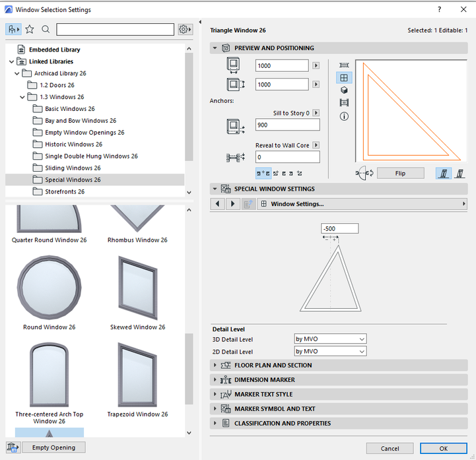Click the window height field 1000
This screenshot has height=460, width=476.
[282, 84]
